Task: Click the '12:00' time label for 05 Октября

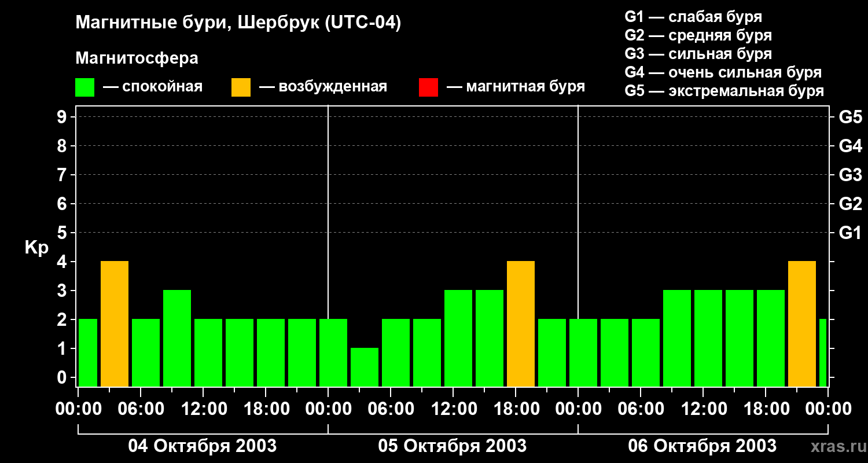Action: pyautogui.click(x=453, y=409)
